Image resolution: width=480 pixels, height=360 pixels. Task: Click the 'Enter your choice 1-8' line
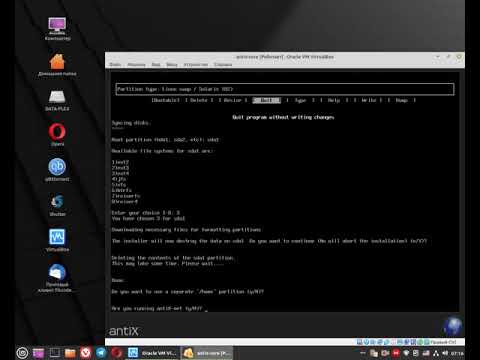(x=146, y=213)
